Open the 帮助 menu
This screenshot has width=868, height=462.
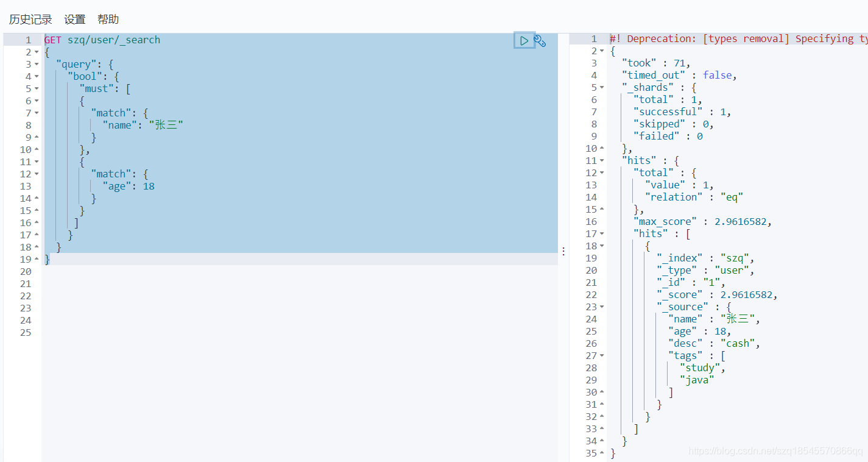(x=108, y=20)
